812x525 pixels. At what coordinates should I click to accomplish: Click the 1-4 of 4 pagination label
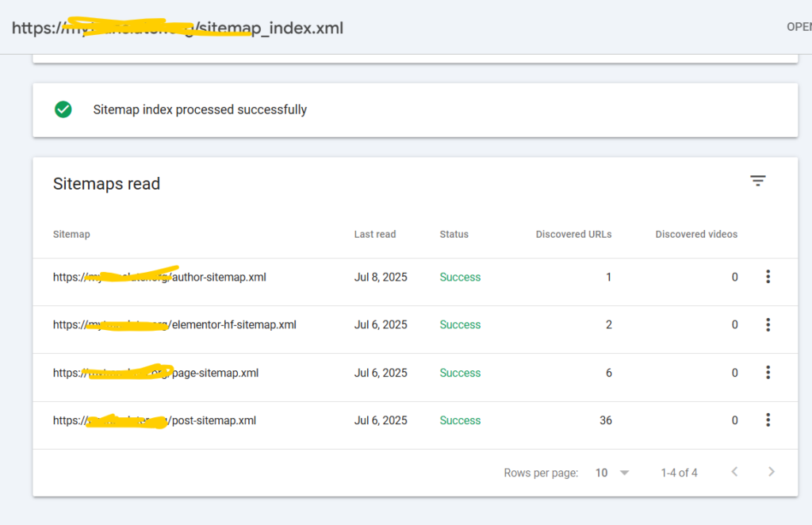(x=679, y=473)
